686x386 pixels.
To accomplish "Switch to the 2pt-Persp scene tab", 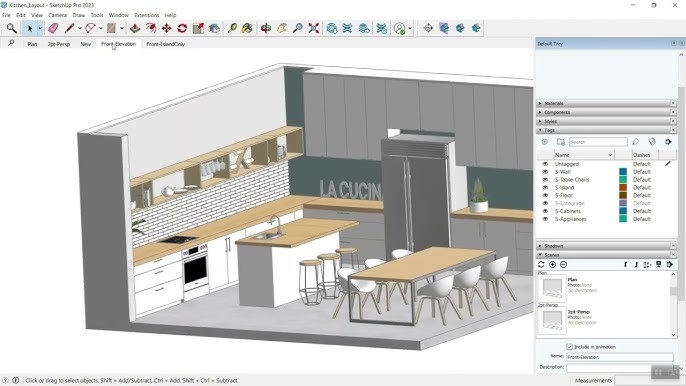I will [x=59, y=44].
